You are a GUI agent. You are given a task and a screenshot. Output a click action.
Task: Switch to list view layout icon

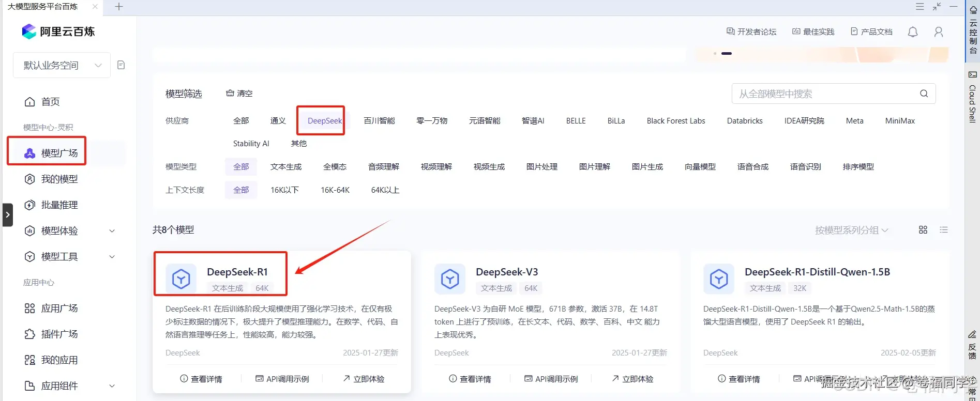pyautogui.click(x=944, y=230)
